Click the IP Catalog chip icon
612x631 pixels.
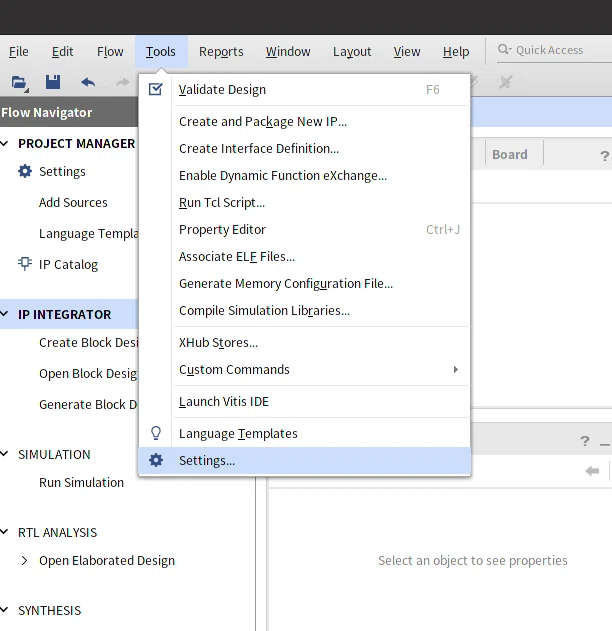(x=25, y=264)
